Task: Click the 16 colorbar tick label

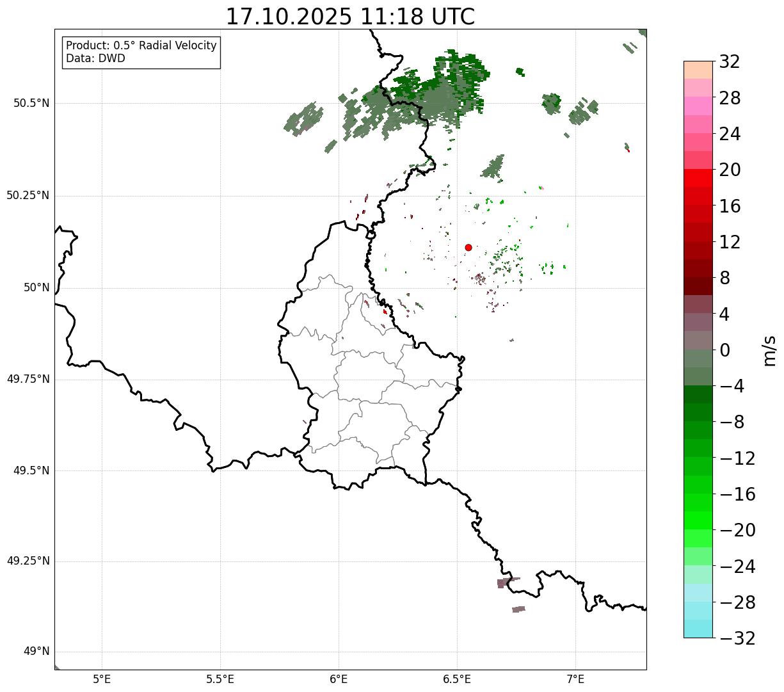Action: [730, 206]
